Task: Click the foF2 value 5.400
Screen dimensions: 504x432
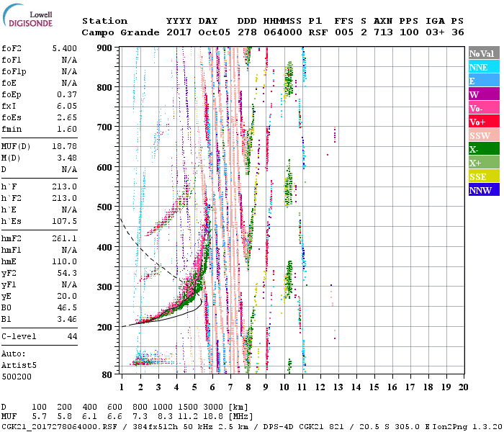Action: pos(66,47)
